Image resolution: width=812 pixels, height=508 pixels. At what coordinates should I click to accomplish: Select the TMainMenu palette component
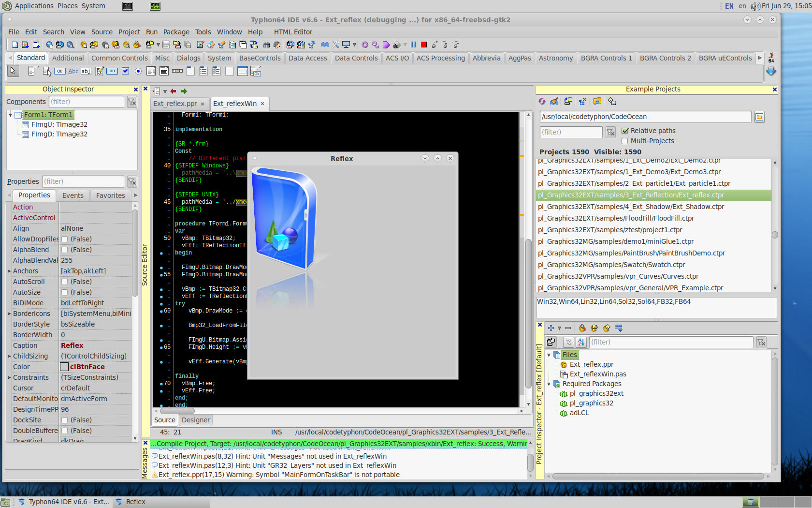(x=33, y=71)
